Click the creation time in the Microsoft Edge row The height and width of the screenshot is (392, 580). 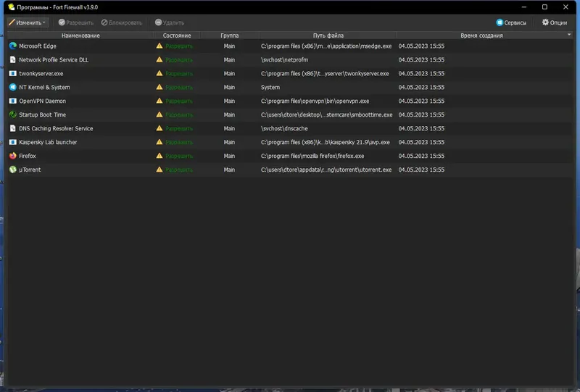pyautogui.click(x=421, y=46)
